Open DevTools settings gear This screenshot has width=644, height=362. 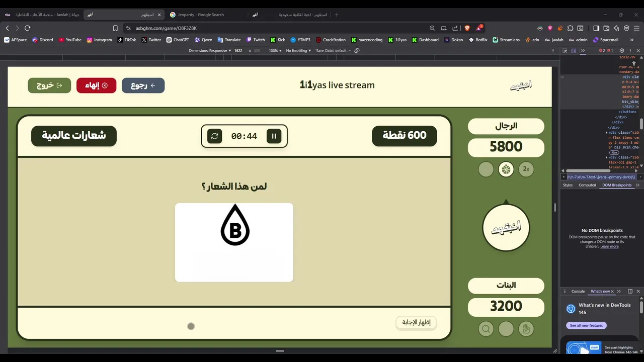pos(622,51)
